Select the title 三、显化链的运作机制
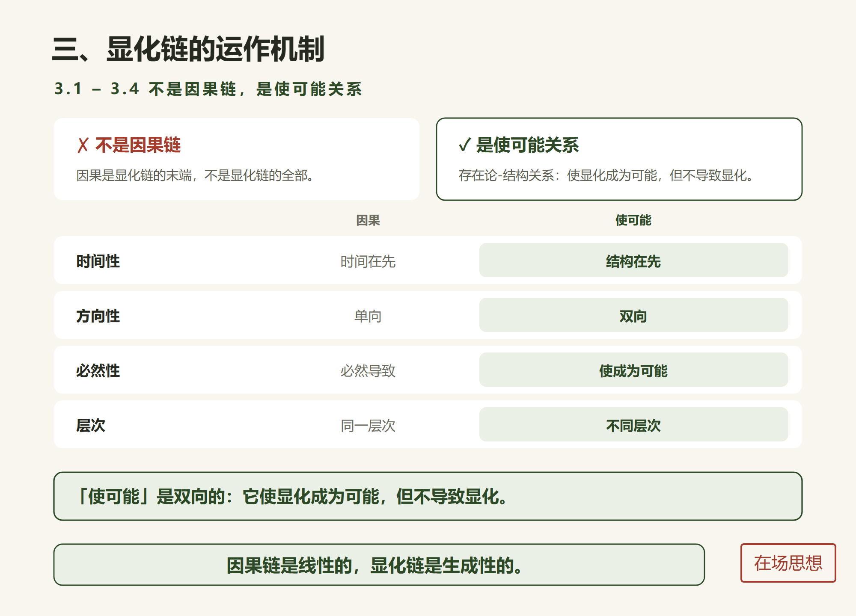The image size is (856, 616). 188,49
